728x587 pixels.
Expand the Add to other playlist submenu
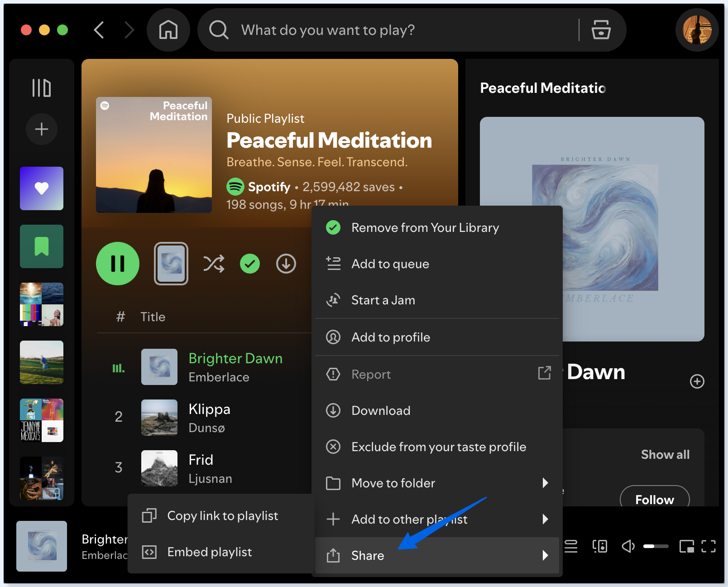pyautogui.click(x=408, y=519)
